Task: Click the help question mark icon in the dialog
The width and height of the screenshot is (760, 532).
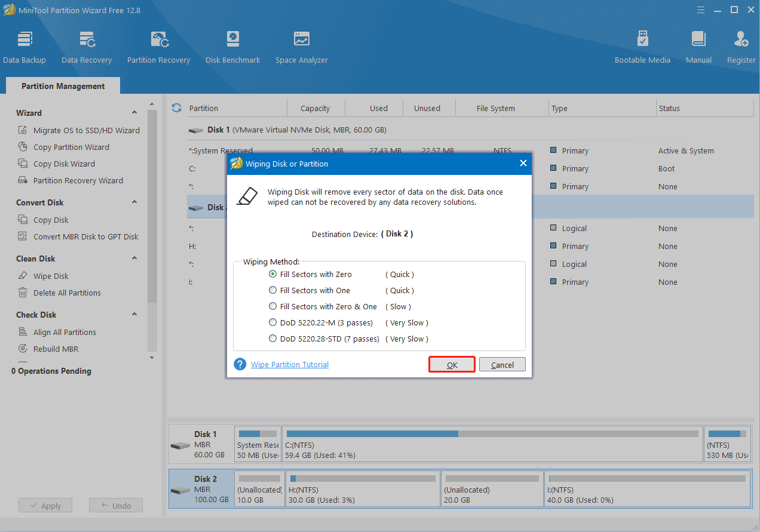Action: point(240,364)
